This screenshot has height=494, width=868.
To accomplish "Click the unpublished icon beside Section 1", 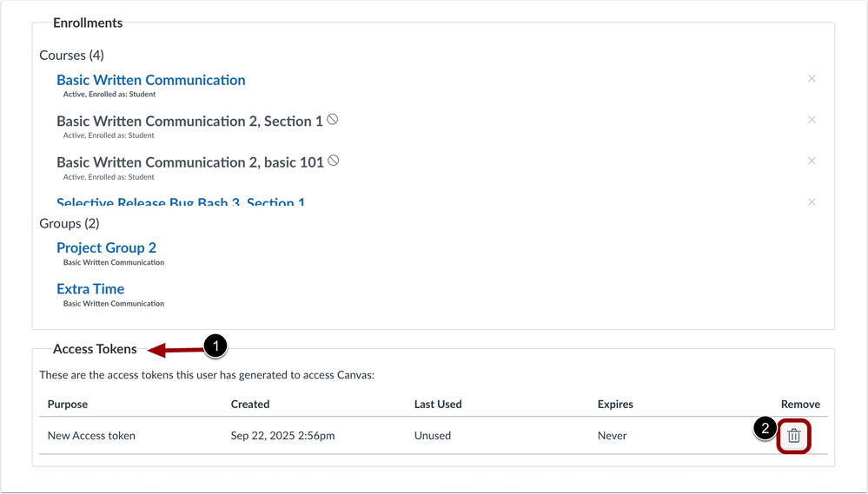I will pos(333,120).
